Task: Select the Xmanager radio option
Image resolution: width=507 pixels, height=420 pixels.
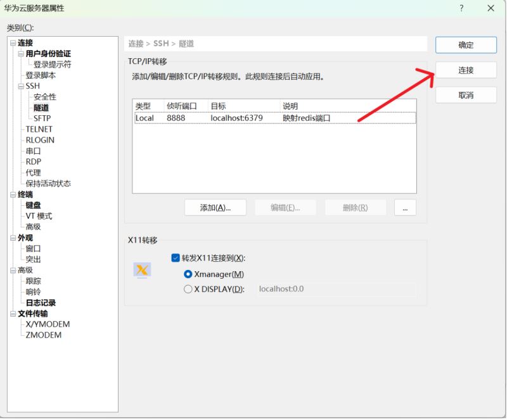Action: [188, 274]
